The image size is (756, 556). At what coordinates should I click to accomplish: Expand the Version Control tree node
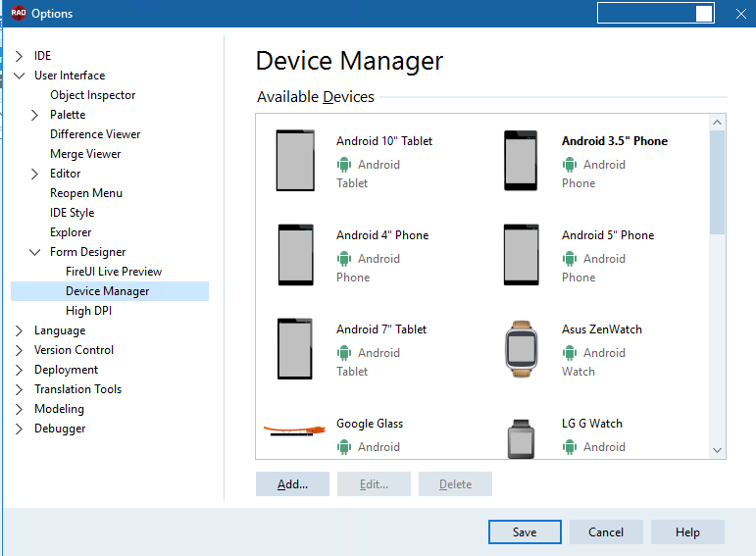(x=19, y=351)
